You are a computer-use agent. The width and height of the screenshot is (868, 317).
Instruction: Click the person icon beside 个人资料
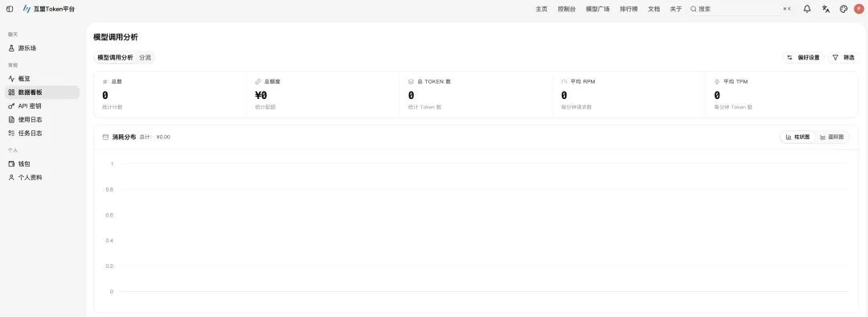(x=11, y=177)
